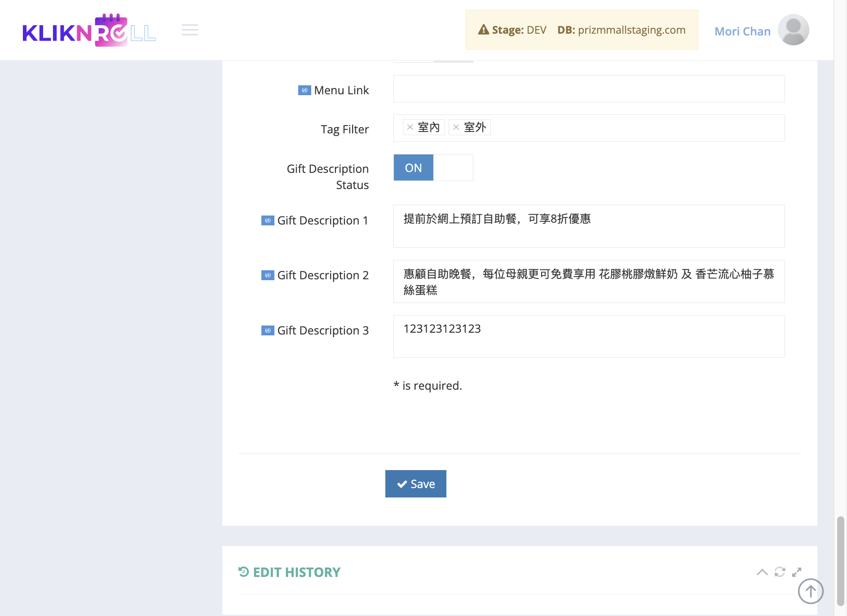Viewport: 847px width, 616px height.
Task: Click the KlikNRoll logo
Action: (x=89, y=30)
